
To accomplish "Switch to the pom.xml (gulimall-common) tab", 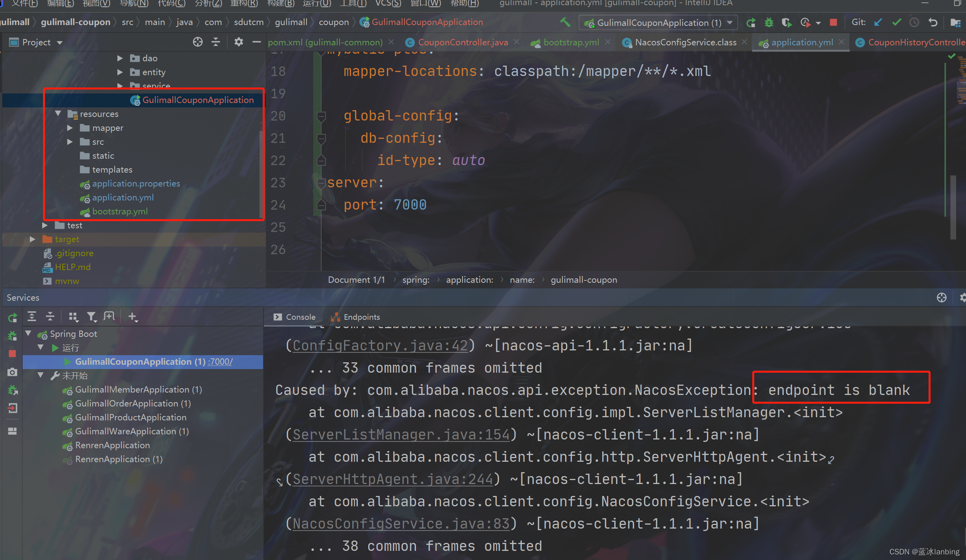I will tap(325, 42).
